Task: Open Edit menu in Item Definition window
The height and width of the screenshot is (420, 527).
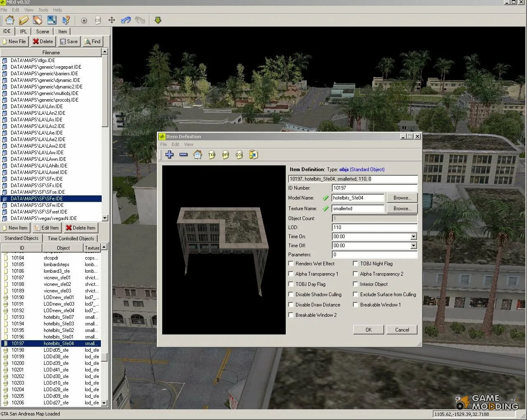Action: coord(175,144)
